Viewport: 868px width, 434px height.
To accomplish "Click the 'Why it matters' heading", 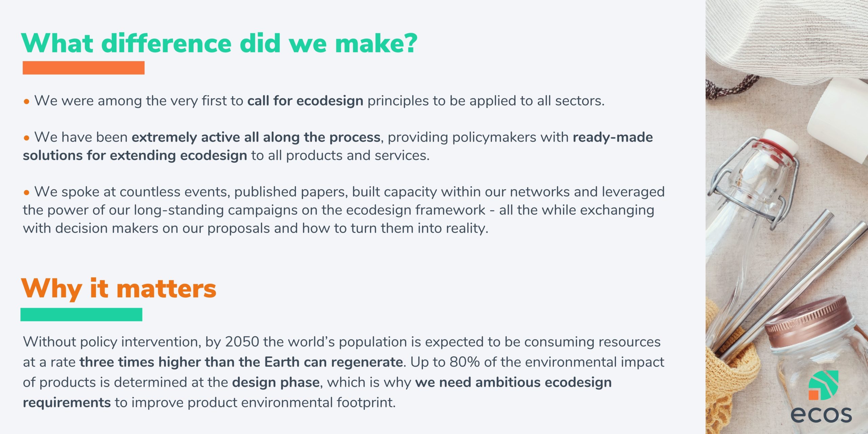I will click(119, 289).
